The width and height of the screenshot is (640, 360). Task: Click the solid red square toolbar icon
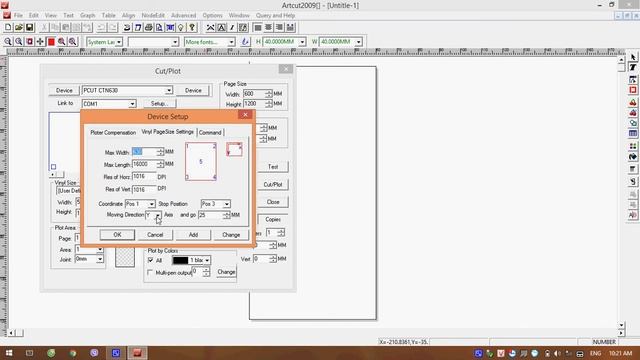pos(51,42)
